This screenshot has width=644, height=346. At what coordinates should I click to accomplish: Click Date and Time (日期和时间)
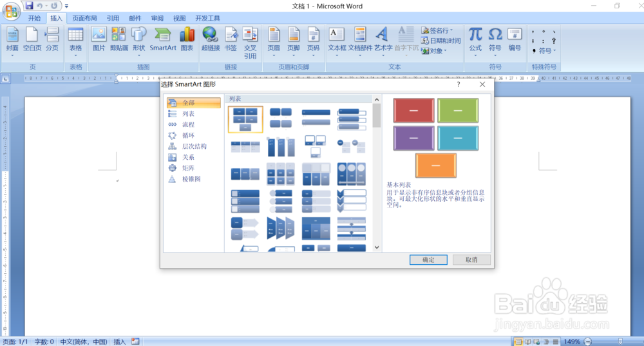click(x=440, y=41)
